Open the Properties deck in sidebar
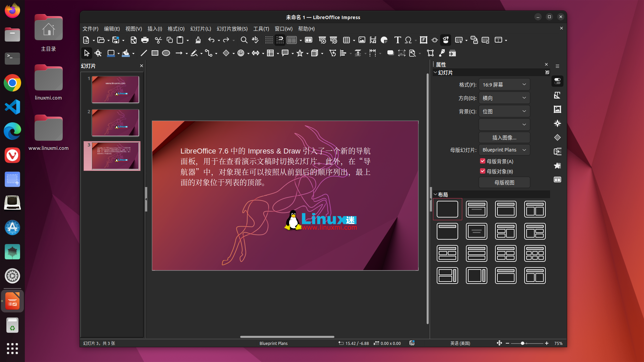 [x=557, y=81]
